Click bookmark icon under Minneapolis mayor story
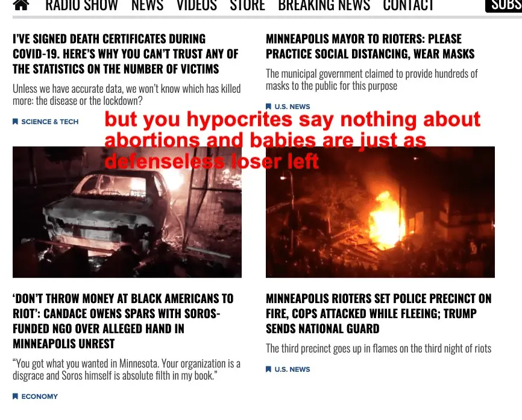 268,107
